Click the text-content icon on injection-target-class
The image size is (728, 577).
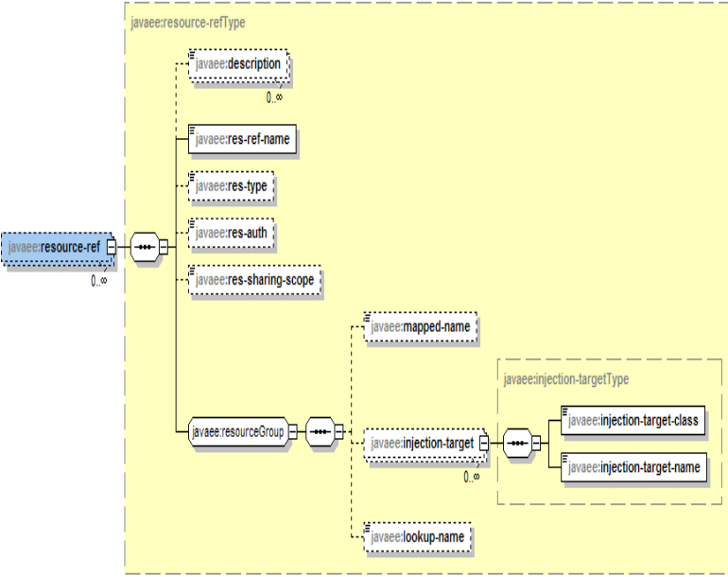[x=565, y=411]
